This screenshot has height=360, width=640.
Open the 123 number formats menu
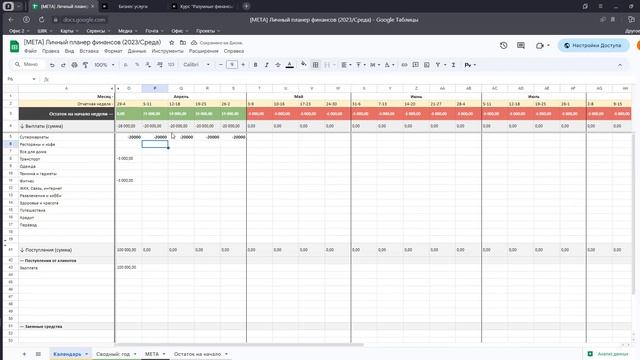(171, 65)
